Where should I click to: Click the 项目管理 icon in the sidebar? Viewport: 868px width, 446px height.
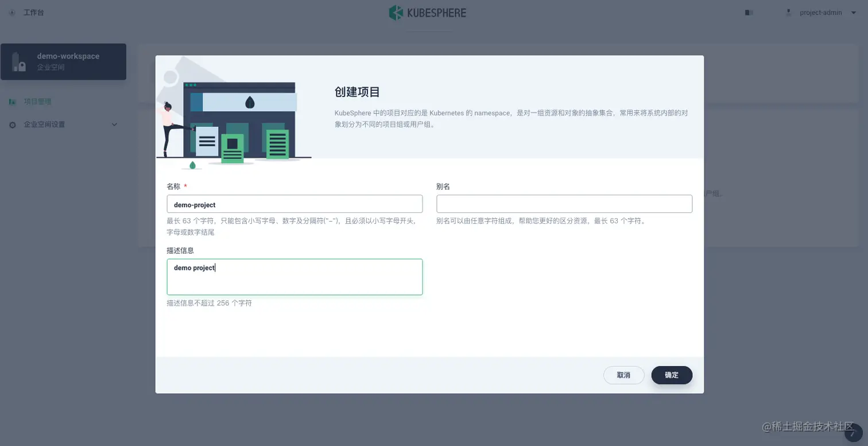point(13,102)
